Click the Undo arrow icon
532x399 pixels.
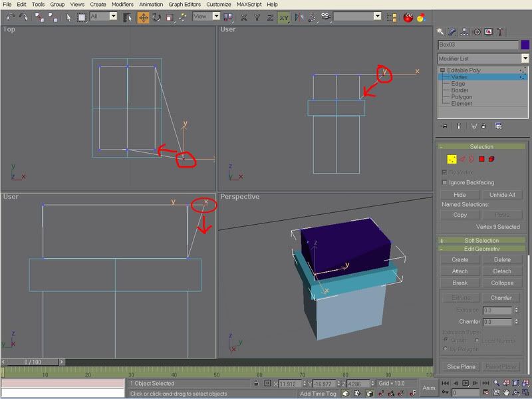pyautogui.click(x=9, y=17)
